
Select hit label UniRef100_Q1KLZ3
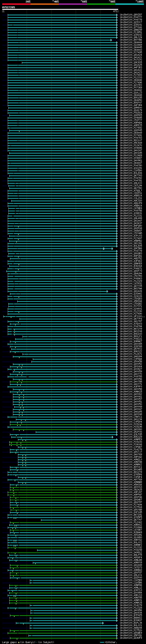coord(131,93)
